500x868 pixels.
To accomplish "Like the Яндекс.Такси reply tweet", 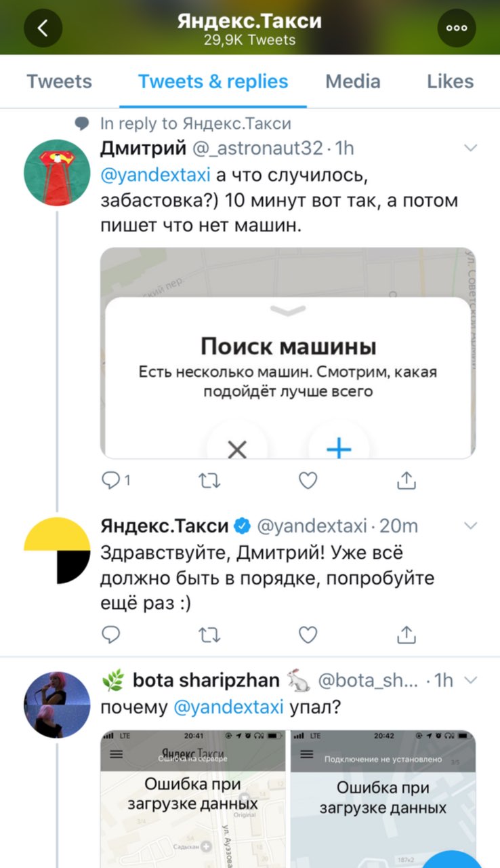I will pyautogui.click(x=308, y=634).
